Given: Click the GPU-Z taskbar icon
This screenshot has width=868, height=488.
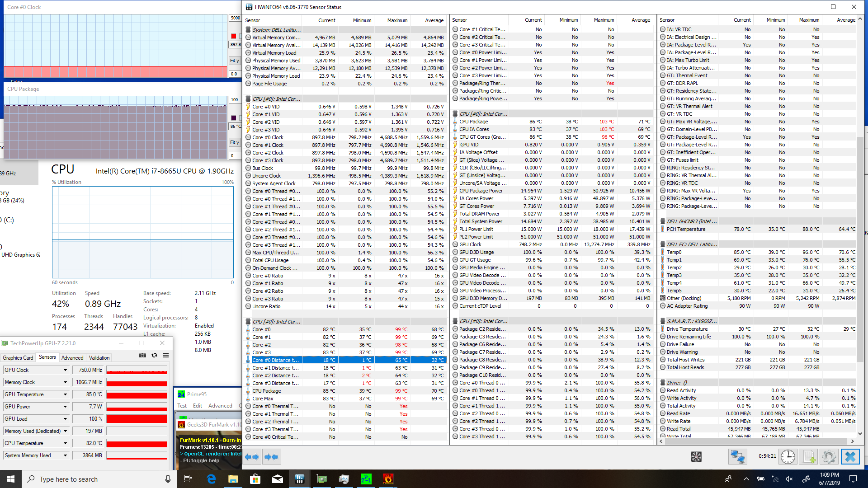Looking at the screenshot, I should point(322,479).
